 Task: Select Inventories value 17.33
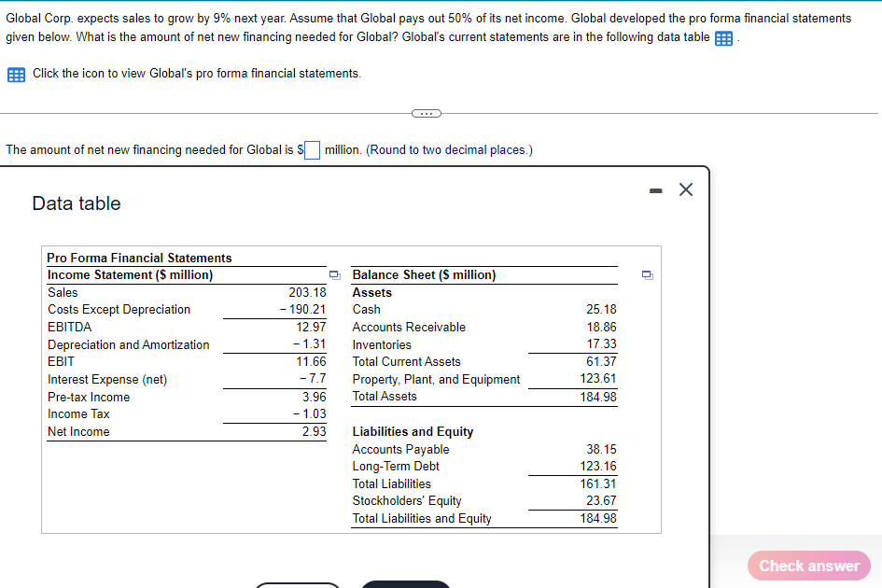tap(601, 343)
